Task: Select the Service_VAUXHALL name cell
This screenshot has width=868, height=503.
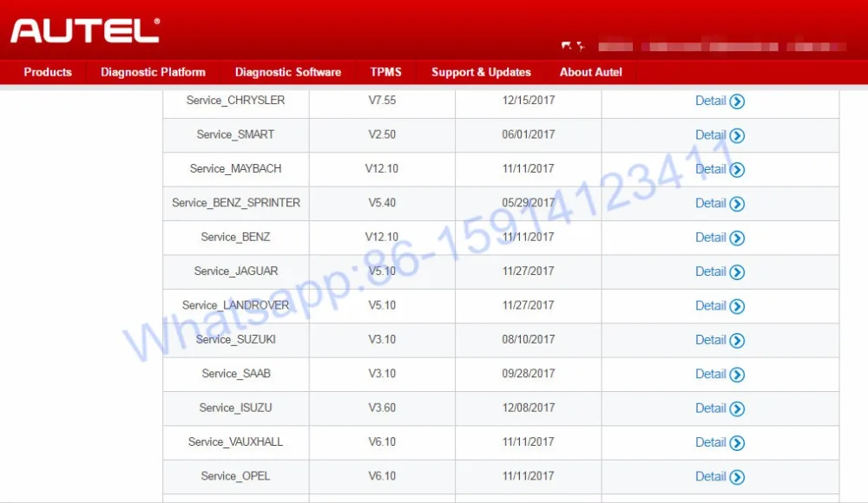Action: (x=236, y=442)
